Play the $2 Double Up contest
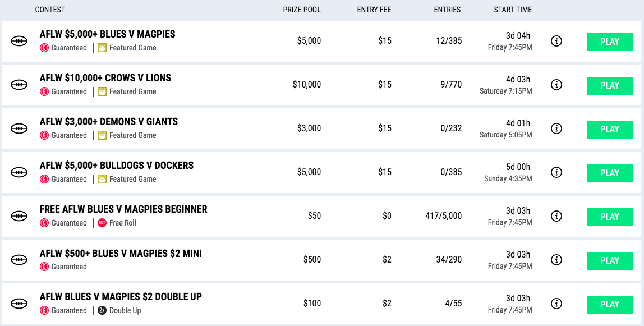The width and height of the screenshot is (644, 326). pyautogui.click(x=610, y=304)
